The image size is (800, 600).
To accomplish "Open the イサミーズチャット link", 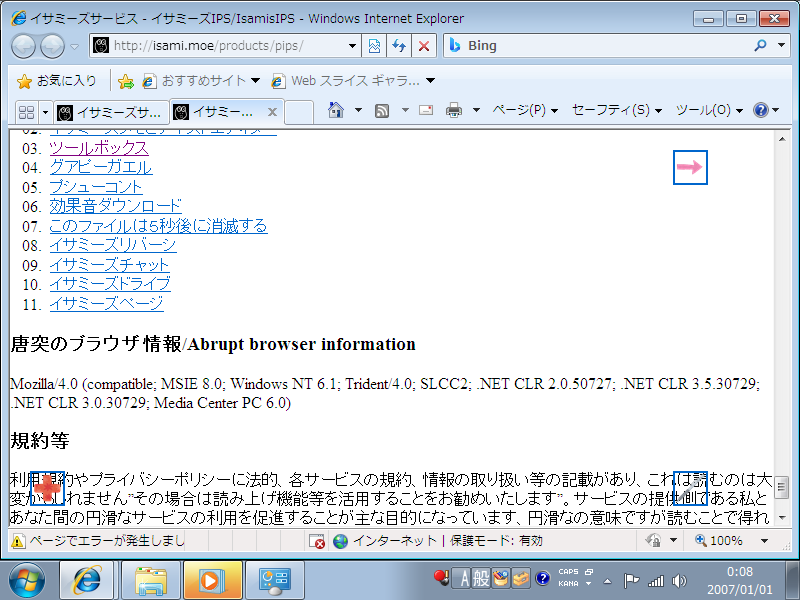I will (109, 265).
